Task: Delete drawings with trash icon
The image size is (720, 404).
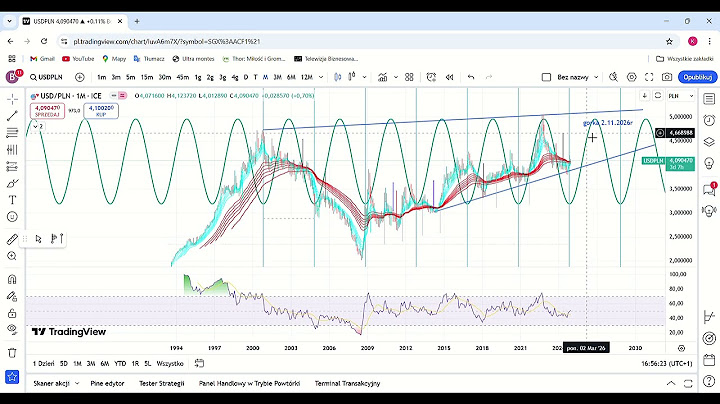Action: (x=12, y=353)
